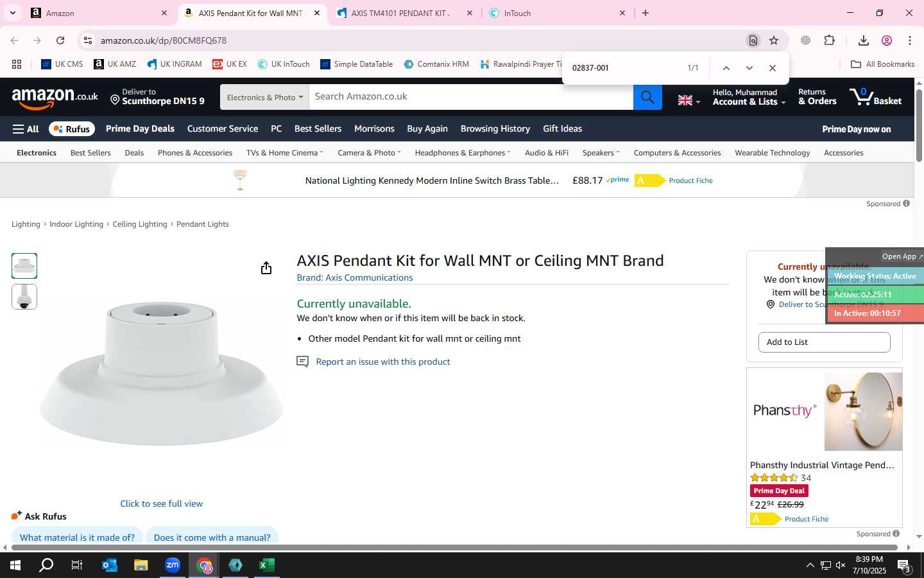Image resolution: width=924 pixels, height=578 pixels.
Task: Go to next find result
Action: pyautogui.click(x=749, y=68)
